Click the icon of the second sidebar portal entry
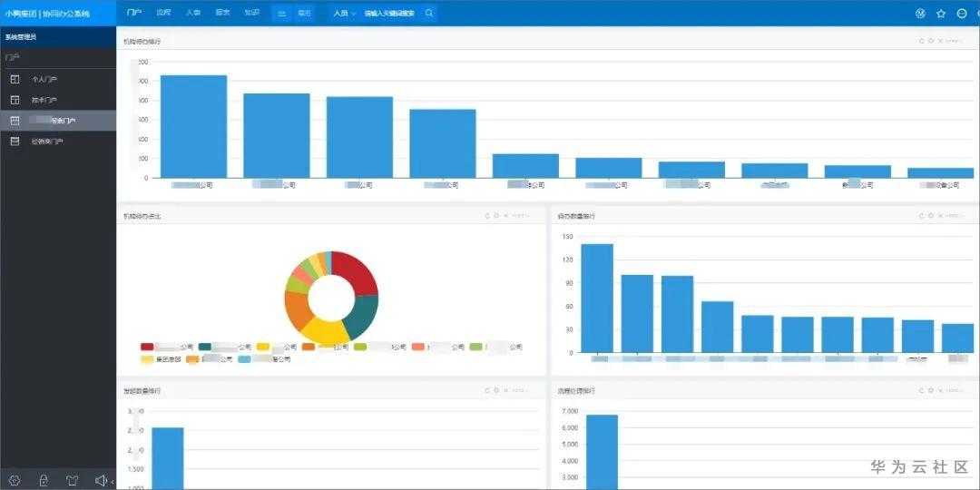 point(15,100)
